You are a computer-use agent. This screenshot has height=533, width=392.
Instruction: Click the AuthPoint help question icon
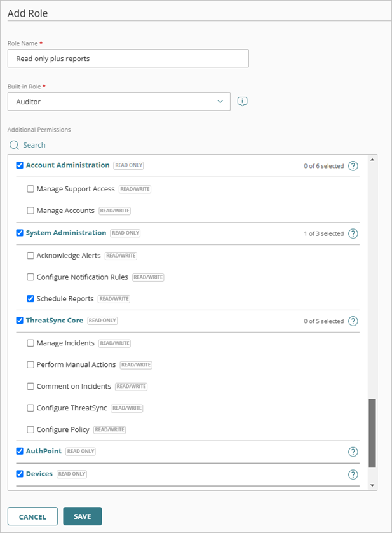353,452
